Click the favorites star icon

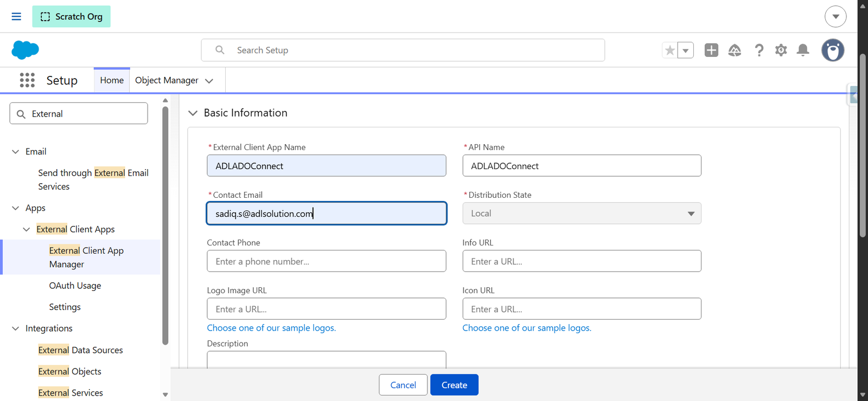[670, 50]
